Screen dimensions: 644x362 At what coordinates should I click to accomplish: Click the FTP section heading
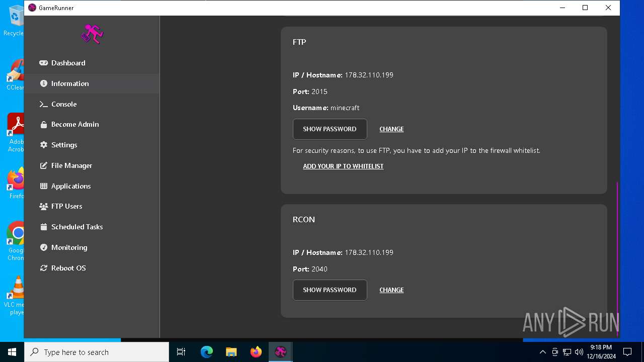(299, 42)
